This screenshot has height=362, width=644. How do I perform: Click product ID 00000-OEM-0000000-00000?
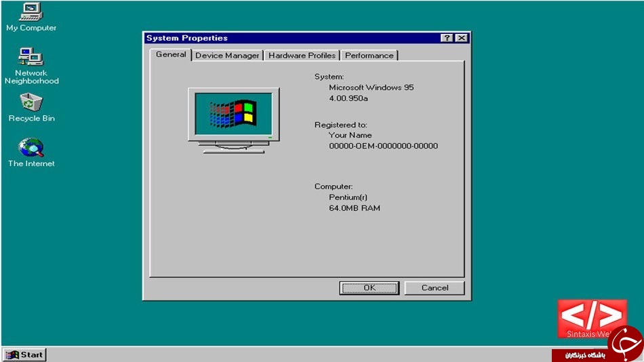point(383,146)
